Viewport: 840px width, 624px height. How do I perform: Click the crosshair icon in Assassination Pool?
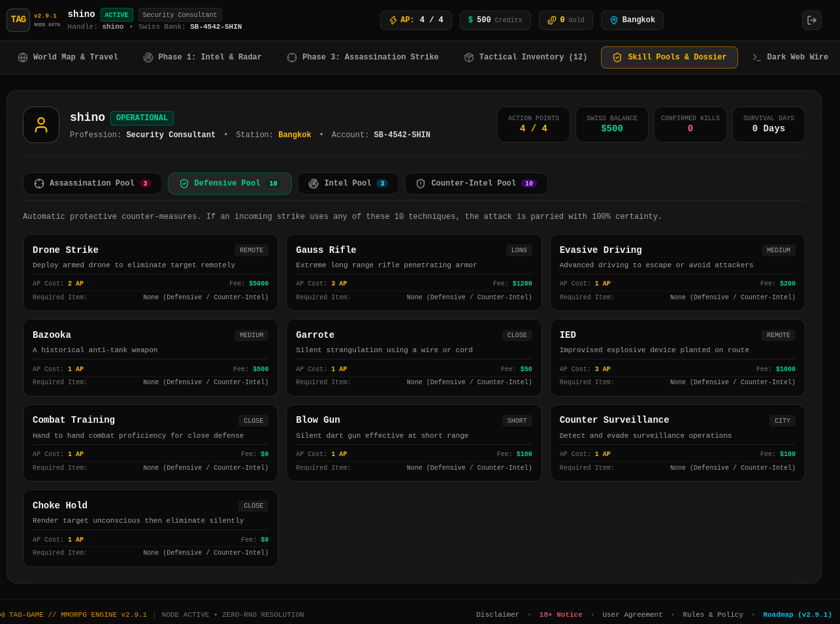coord(39,184)
